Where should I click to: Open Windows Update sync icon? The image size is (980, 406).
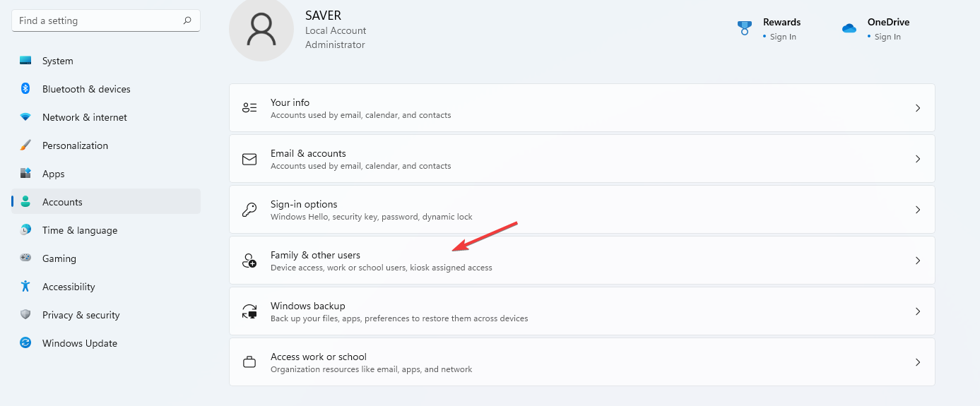coord(25,343)
